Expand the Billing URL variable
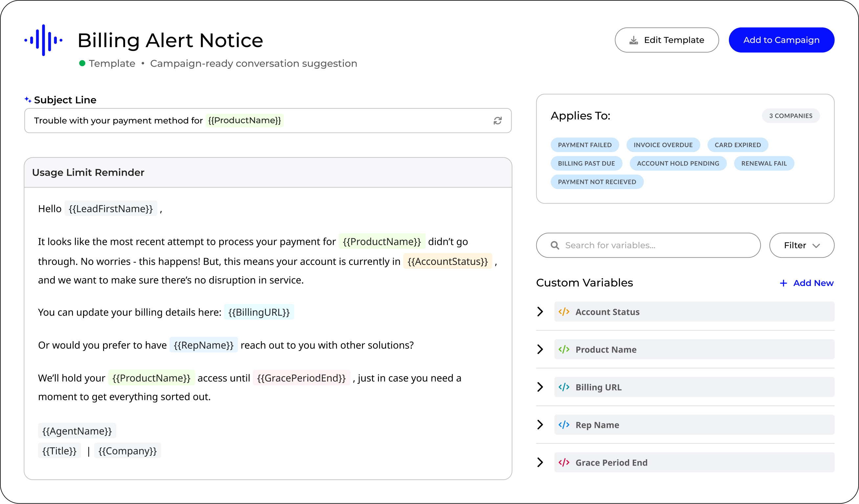 click(x=540, y=387)
